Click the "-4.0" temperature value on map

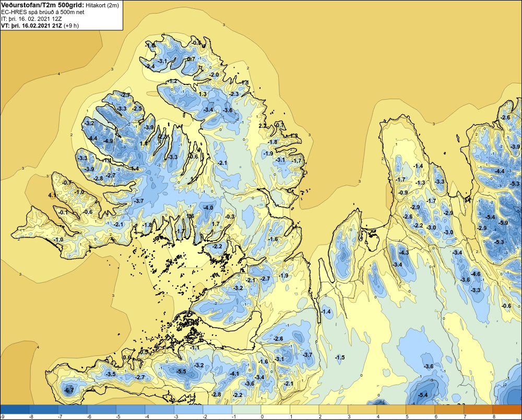pos(208,208)
